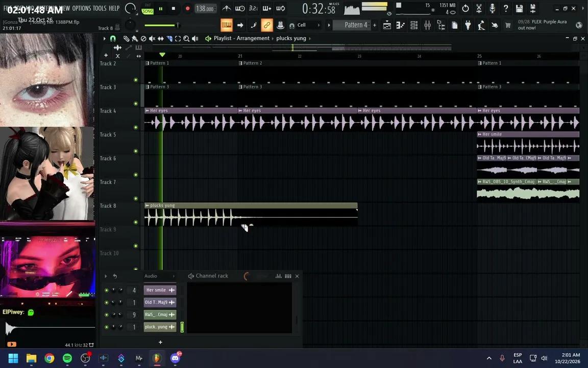Image resolution: width=588 pixels, height=368 pixels.
Task: Click the one-click recording microphone icon
Action: click(x=493, y=8)
